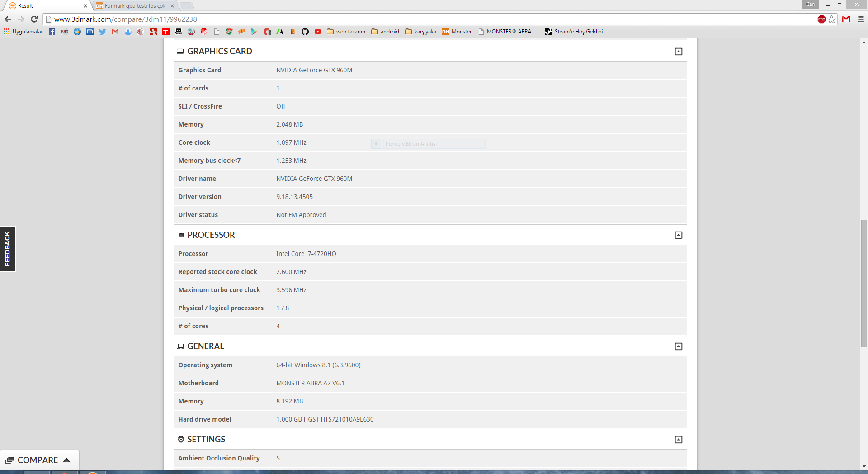Open the blue 'm' bookmark icon
This screenshot has height=474, width=868.
click(x=90, y=32)
